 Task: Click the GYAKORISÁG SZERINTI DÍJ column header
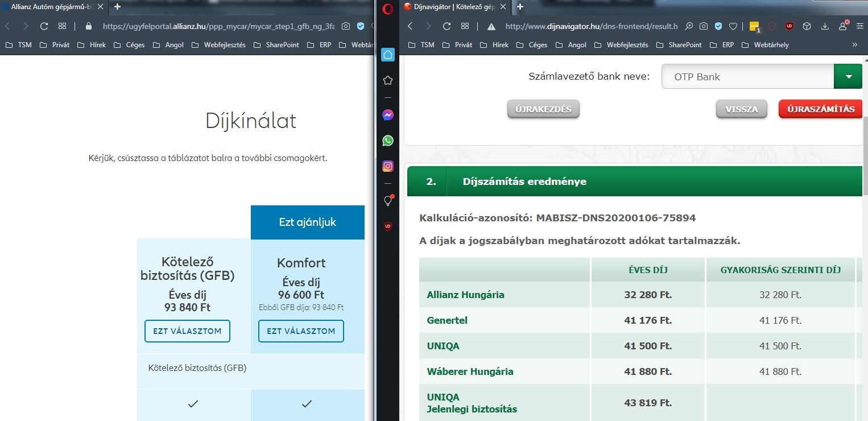tap(780, 270)
